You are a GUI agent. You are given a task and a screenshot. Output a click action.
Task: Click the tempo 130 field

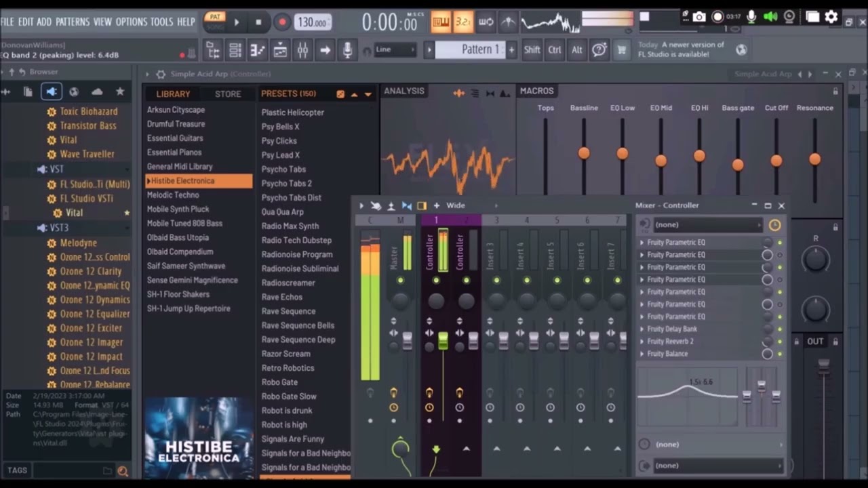pyautogui.click(x=313, y=22)
